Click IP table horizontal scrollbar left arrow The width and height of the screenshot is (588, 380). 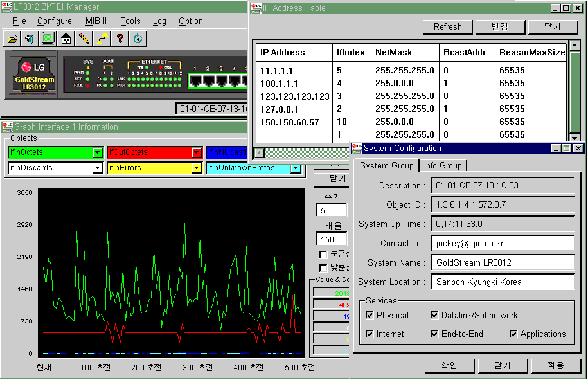click(x=259, y=152)
